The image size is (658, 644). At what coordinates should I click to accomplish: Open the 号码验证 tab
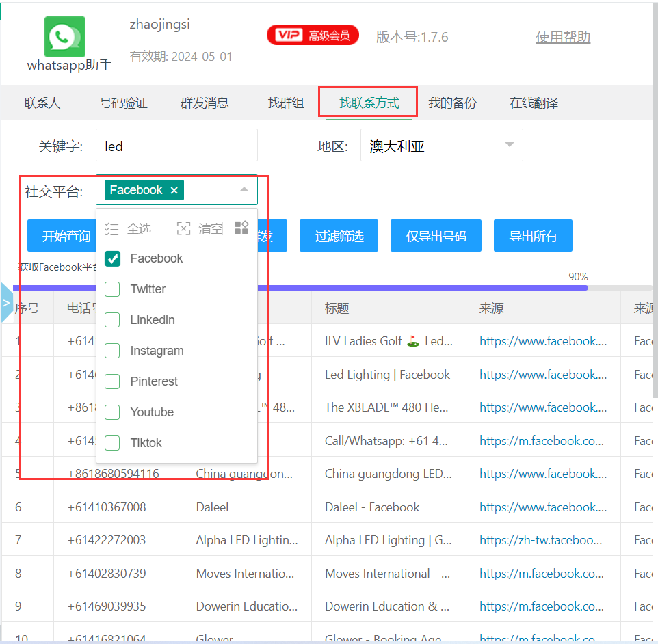[x=124, y=103]
